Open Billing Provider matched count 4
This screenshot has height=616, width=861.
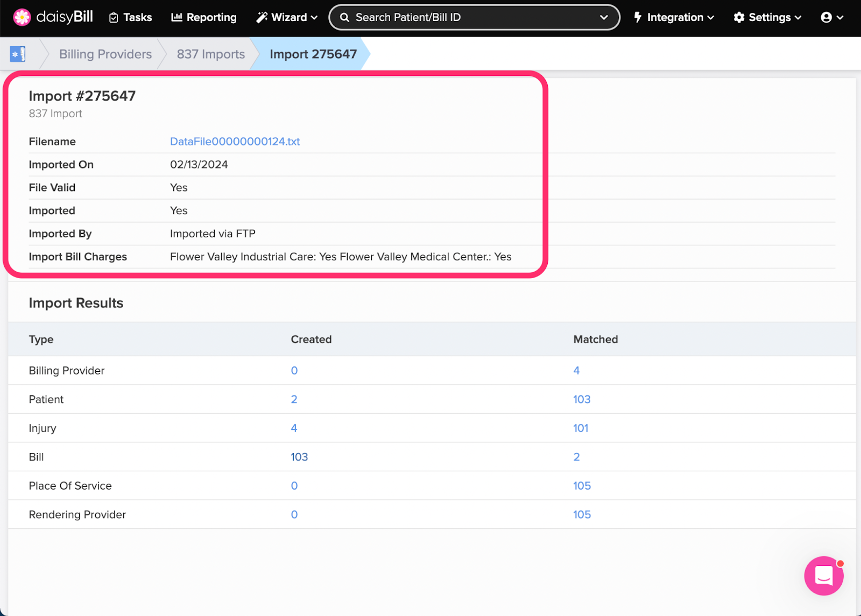click(x=576, y=371)
